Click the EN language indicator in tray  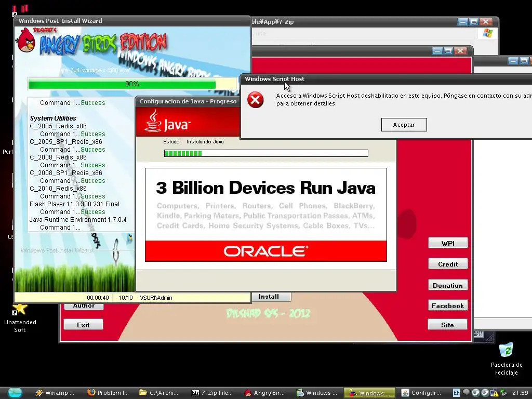point(457,393)
